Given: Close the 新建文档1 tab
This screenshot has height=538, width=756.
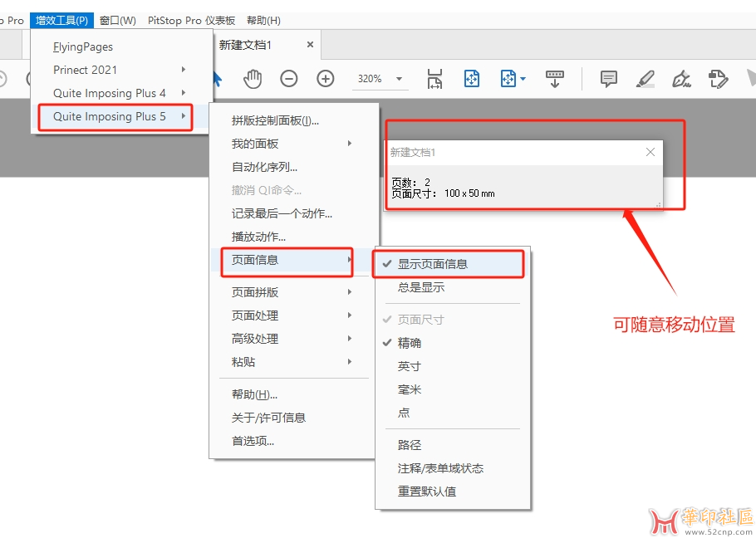Looking at the screenshot, I should point(310,44).
